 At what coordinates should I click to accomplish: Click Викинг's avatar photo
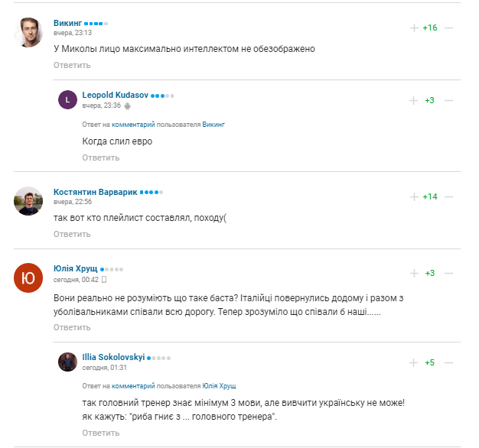coord(28,32)
